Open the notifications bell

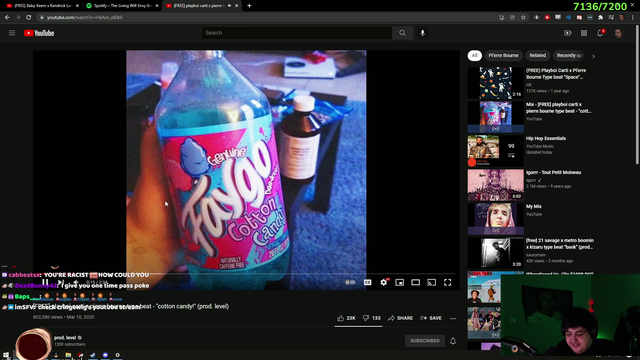click(600, 33)
